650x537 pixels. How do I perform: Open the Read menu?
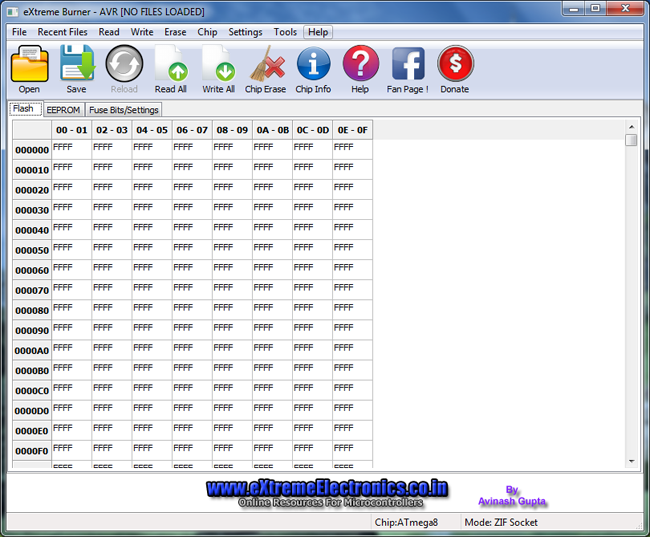pyautogui.click(x=109, y=32)
